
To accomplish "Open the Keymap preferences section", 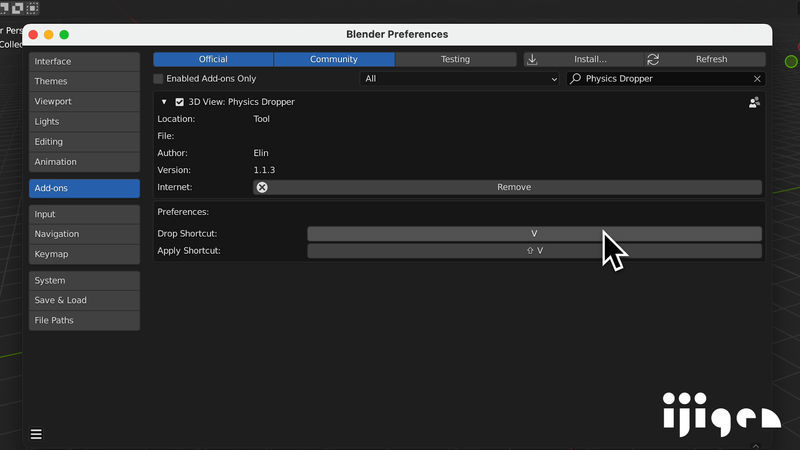I will [x=84, y=254].
